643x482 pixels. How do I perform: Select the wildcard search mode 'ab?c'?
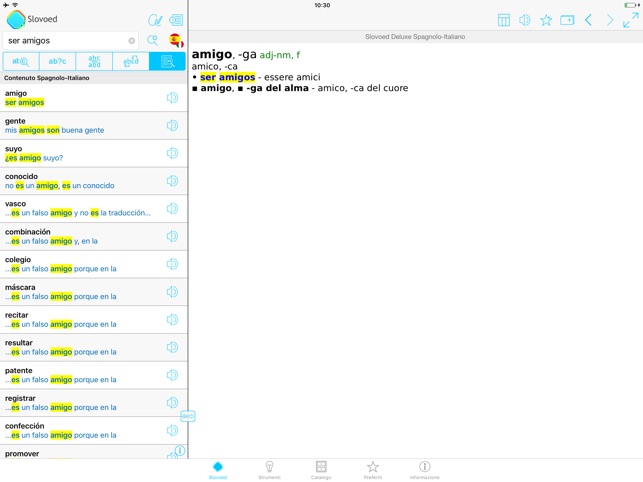point(58,62)
